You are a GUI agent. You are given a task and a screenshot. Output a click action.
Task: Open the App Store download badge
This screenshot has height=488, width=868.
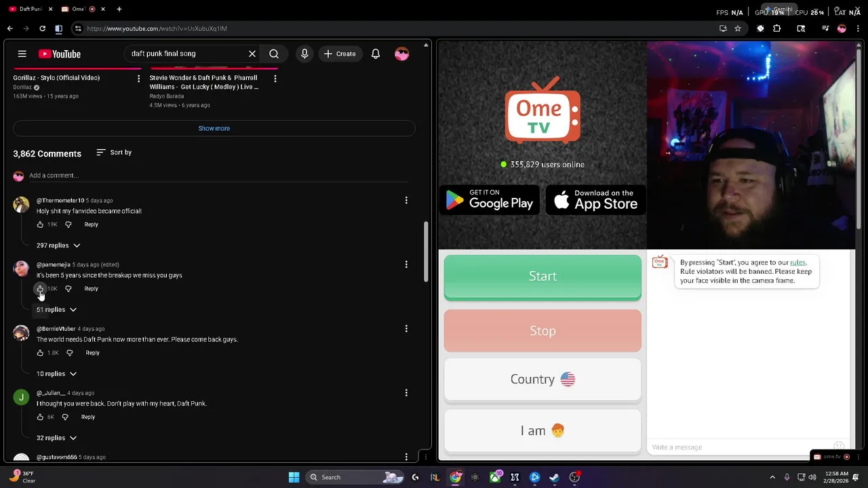pyautogui.click(x=595, y=199)
